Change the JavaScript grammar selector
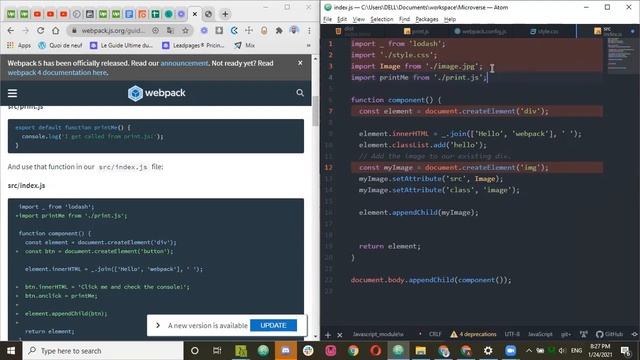The width and height of the screenshot is (640, 360). [540, 334]
